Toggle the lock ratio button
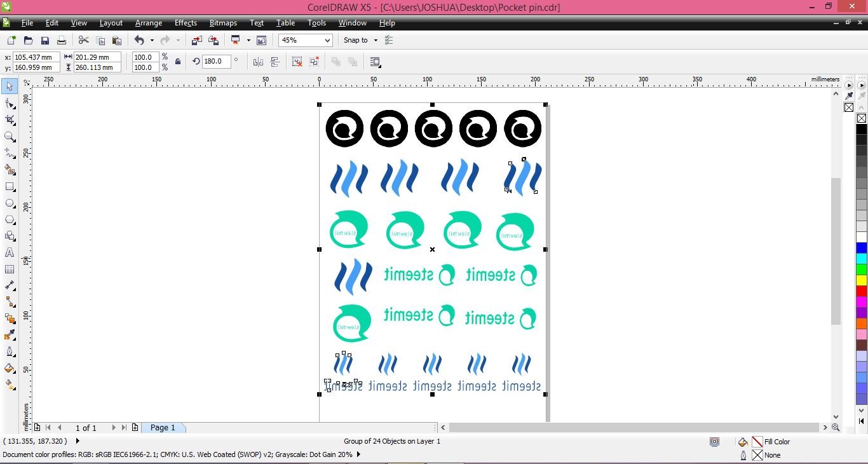The width and height of the screenshot is (868, 464). (178, 62)
